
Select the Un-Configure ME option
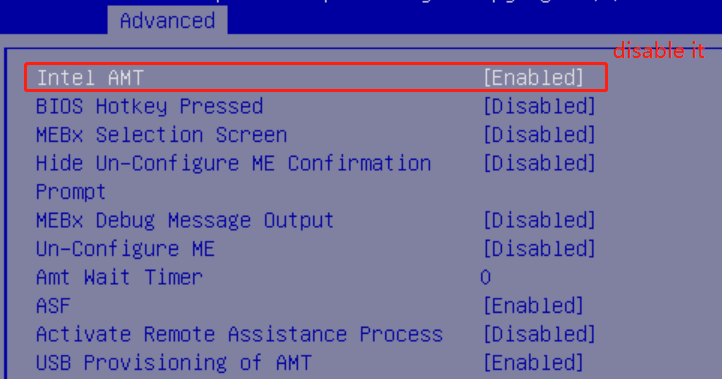point(125,249)
